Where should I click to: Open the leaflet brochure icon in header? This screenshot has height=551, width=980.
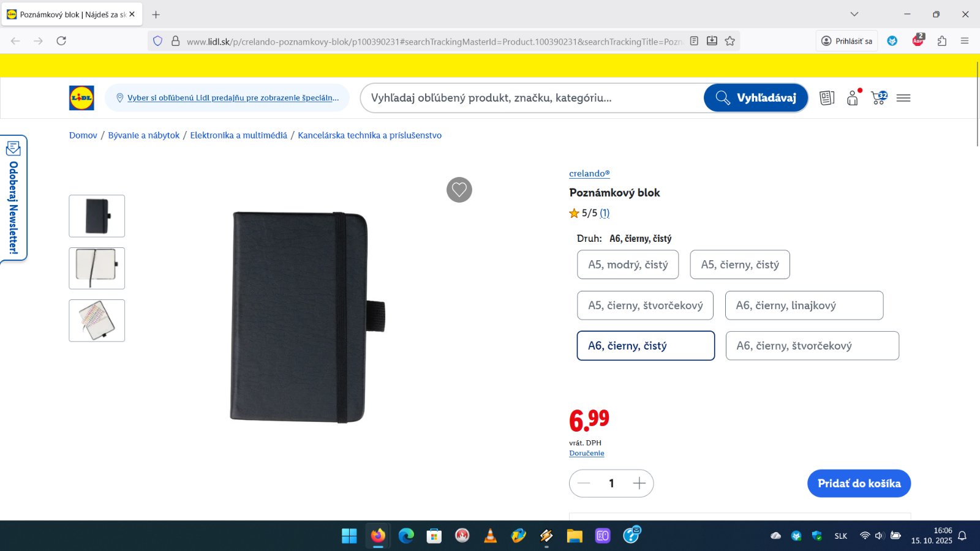pyautogui.click(x=827, y=98)
